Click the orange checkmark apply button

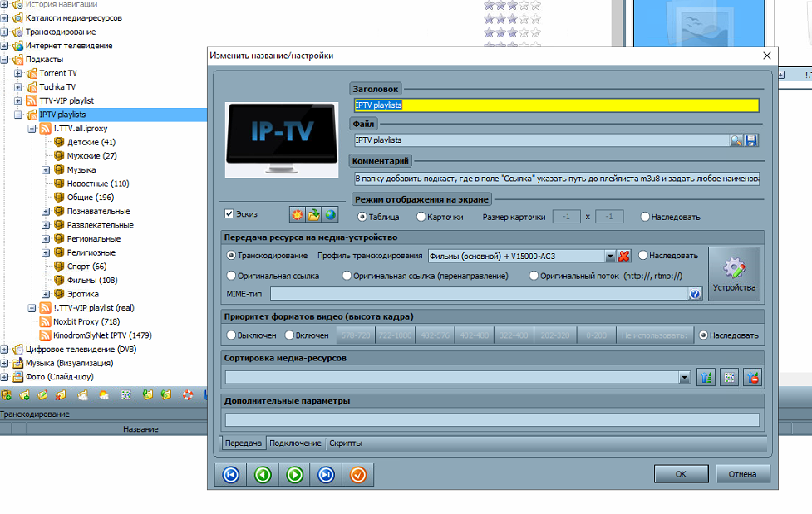pos(358,475)
